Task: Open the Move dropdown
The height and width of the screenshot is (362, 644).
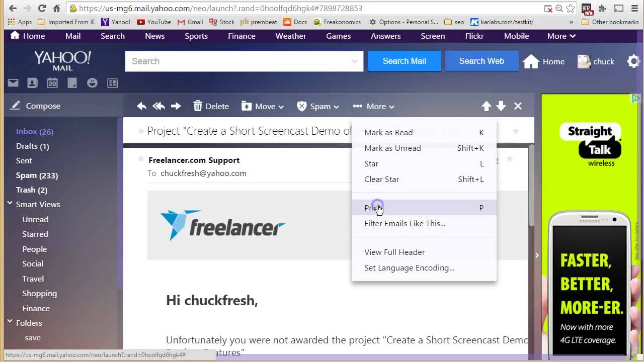Action: point(263,106)
